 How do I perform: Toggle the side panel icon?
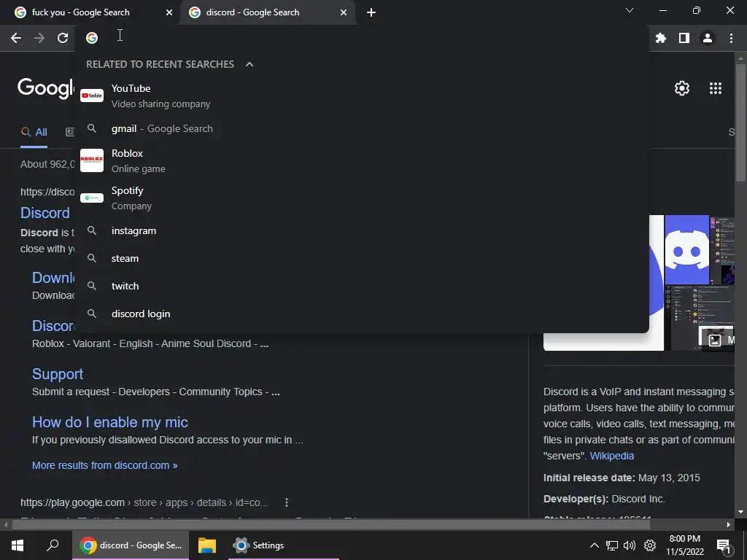coord(684,38)
